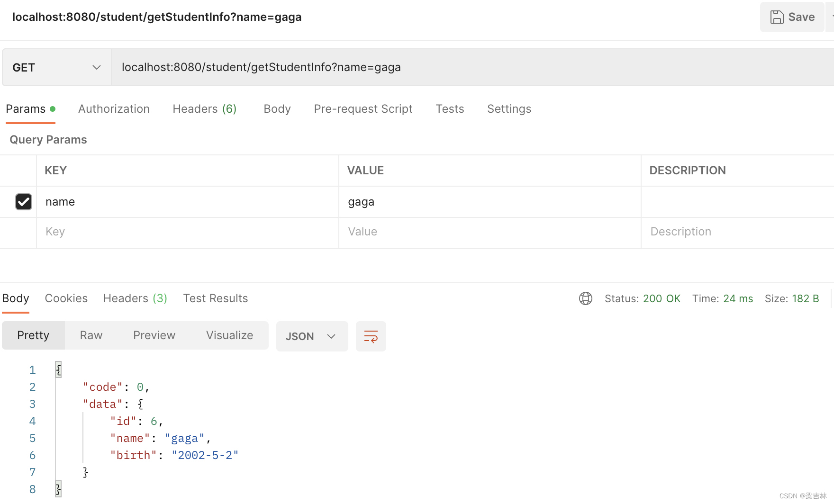The width and height of the screenshot is (834, 504).
Task: Select the Raw view button
Action: (x=91, y=335)
